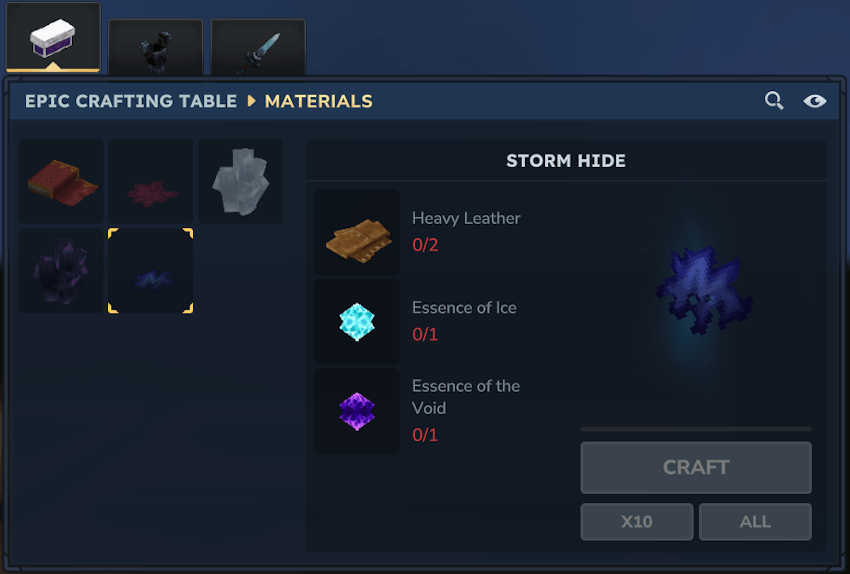The image size is (850, 574).
Task: Open the search magnifier icon
Action: tap(774, 101)
